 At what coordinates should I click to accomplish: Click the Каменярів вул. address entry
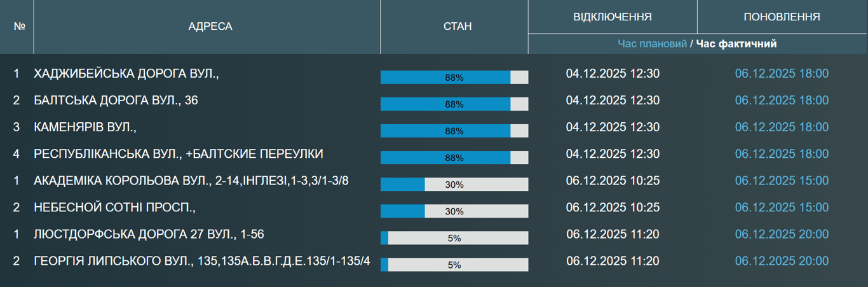[85, 127]
